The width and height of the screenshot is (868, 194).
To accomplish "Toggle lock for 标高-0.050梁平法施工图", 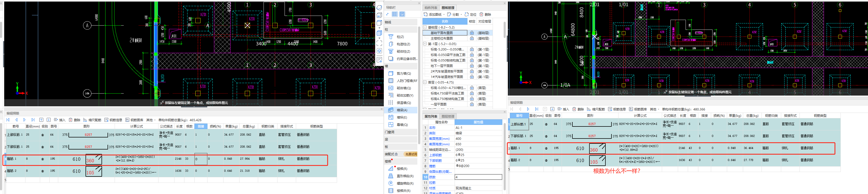I will coord(472,55).
